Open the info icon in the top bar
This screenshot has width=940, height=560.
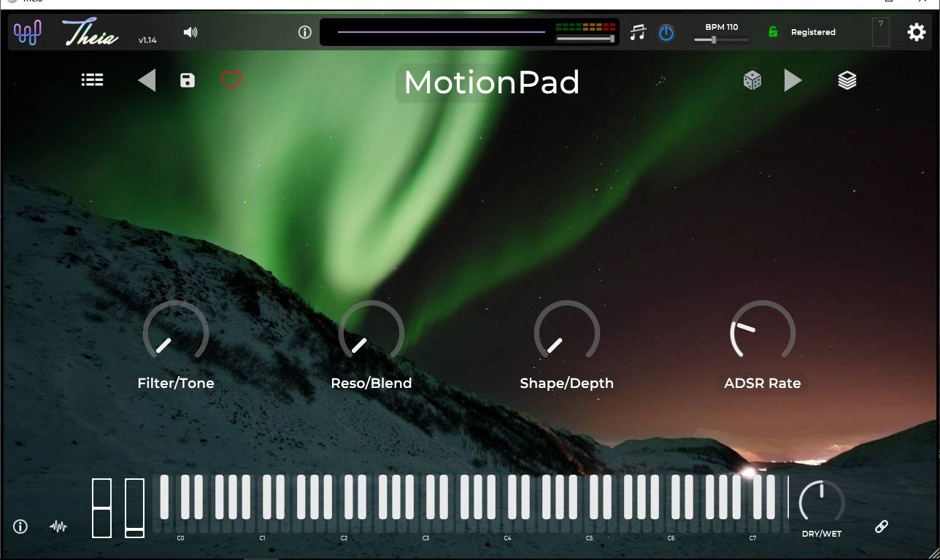[x=305, y=32]
